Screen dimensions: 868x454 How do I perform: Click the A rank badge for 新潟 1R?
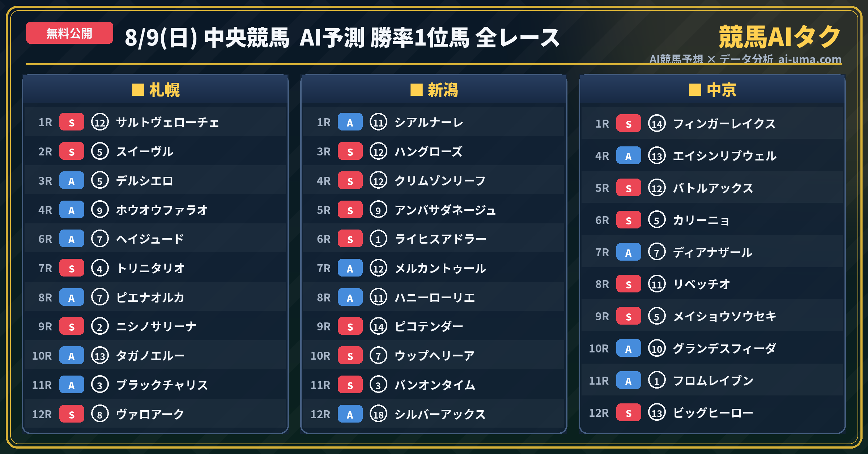click(x=350, y=122)
